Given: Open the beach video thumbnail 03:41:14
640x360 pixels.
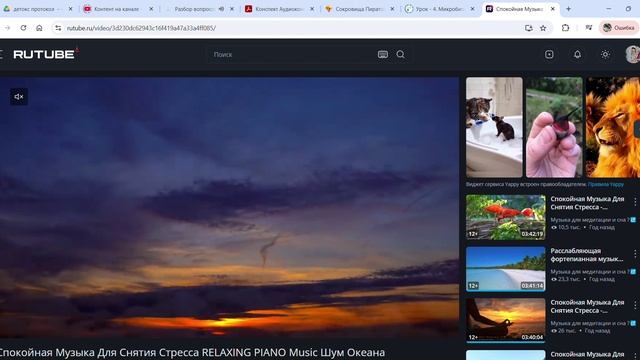Looking at the screenshot, I should tap(506, 269).
